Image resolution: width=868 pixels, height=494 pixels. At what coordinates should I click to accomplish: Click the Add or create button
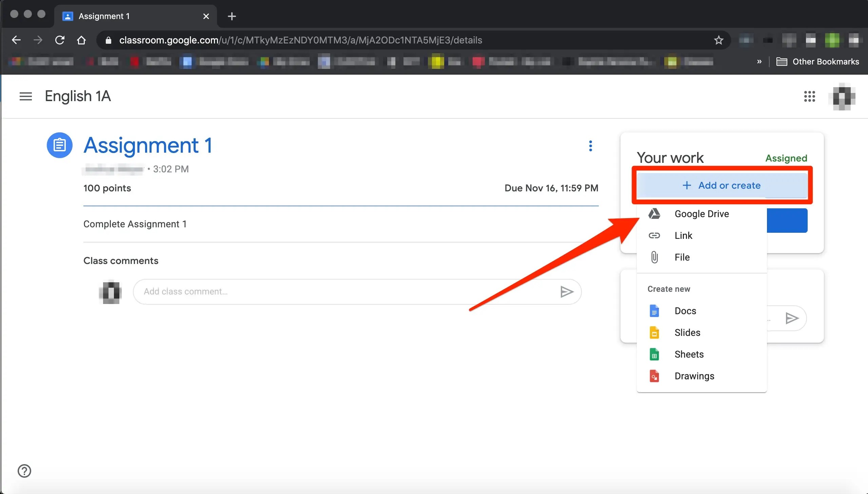722,185
